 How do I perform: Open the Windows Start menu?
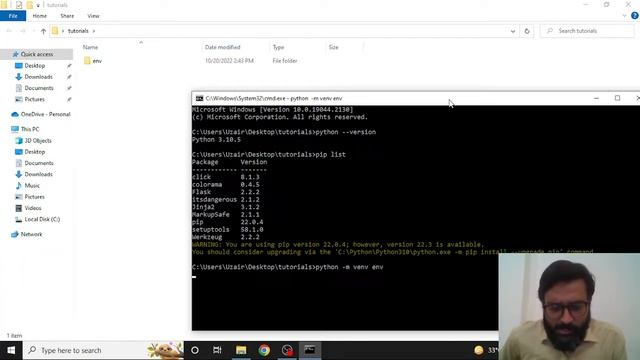[11, 350]
